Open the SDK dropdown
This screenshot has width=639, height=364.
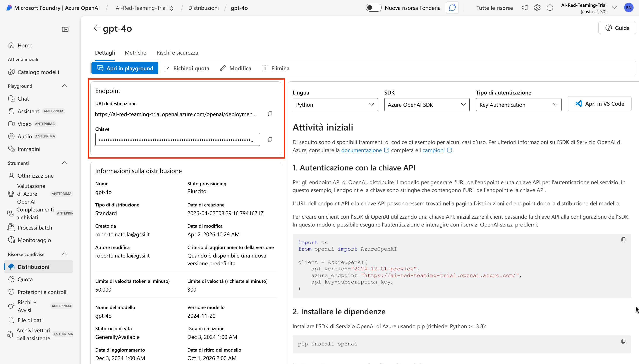coord(427,105)
